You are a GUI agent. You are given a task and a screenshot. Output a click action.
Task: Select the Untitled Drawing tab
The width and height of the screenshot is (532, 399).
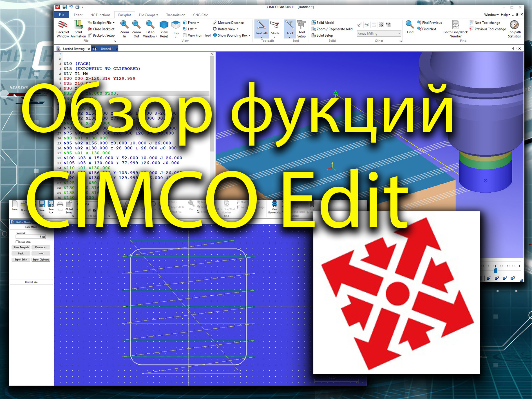click(x=74, y=48)
